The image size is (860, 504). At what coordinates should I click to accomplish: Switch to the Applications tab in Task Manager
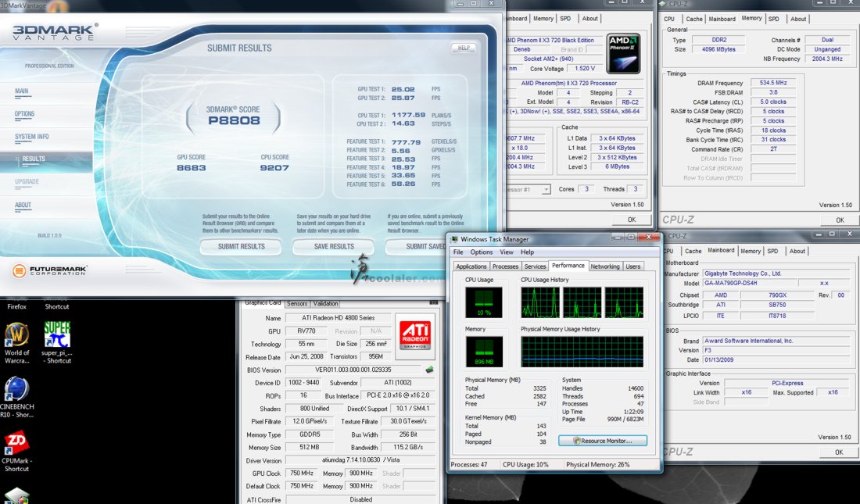coord(471,266)
